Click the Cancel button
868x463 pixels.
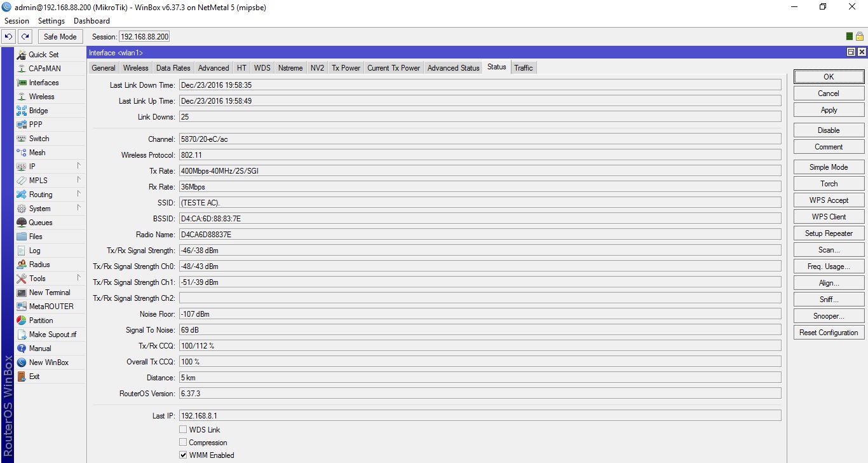(829, 93)
